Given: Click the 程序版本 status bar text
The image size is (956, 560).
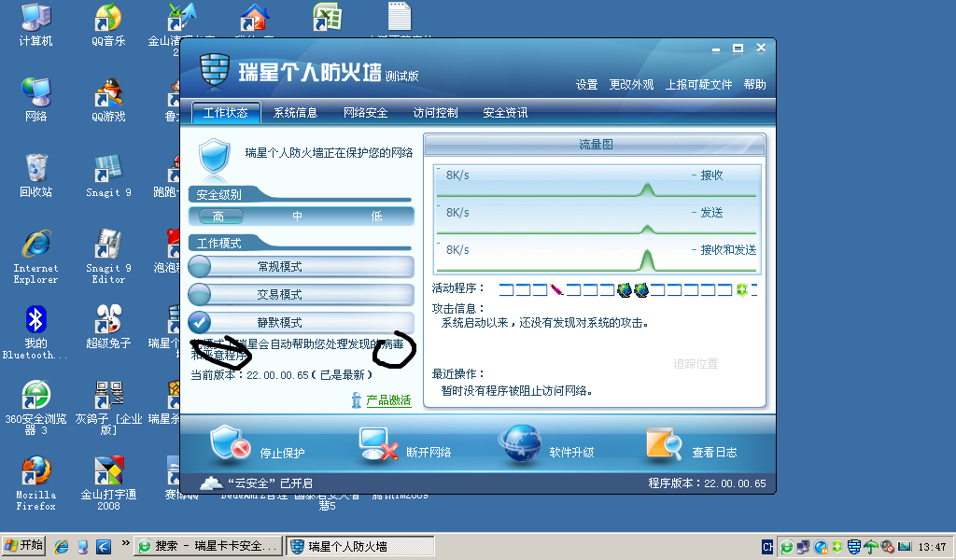Looking at the screenshot, I should pyautogui.click(x=707, y=483).
